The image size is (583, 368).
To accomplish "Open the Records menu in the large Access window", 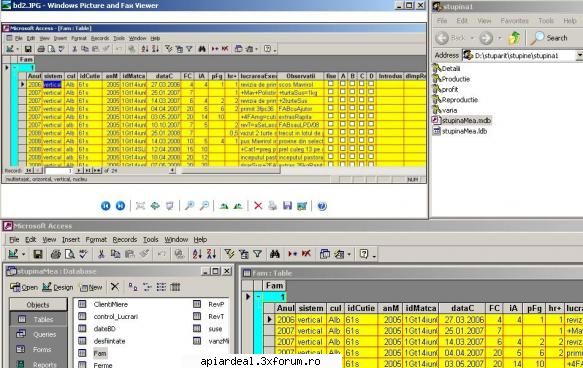I will [125, 240].
